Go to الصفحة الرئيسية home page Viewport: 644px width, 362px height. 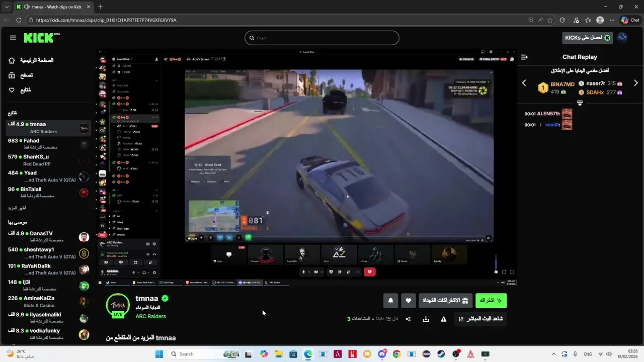pos(37,60)
